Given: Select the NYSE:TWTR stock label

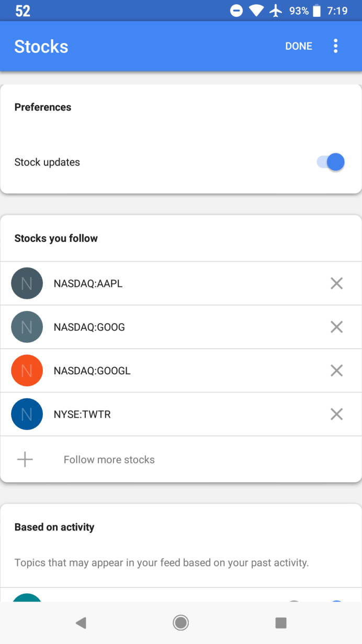Looking at the screenshot, I should click(82, 414).
